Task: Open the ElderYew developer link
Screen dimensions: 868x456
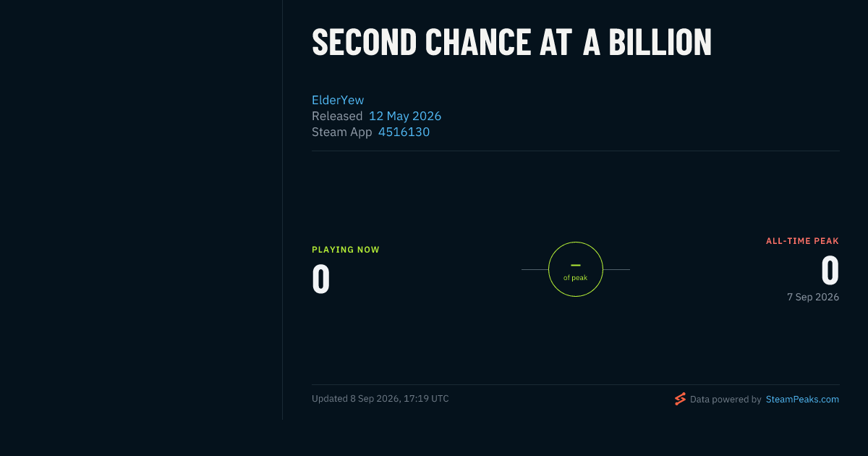Action: pos(338,100)
